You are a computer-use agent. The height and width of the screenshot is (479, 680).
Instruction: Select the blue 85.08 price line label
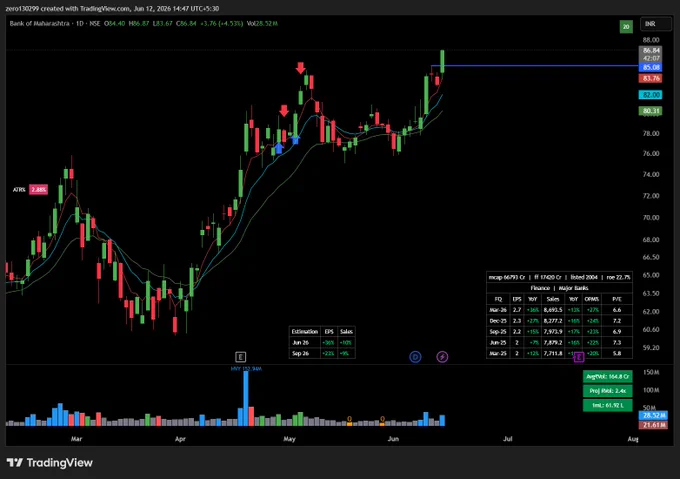point(651,67)
